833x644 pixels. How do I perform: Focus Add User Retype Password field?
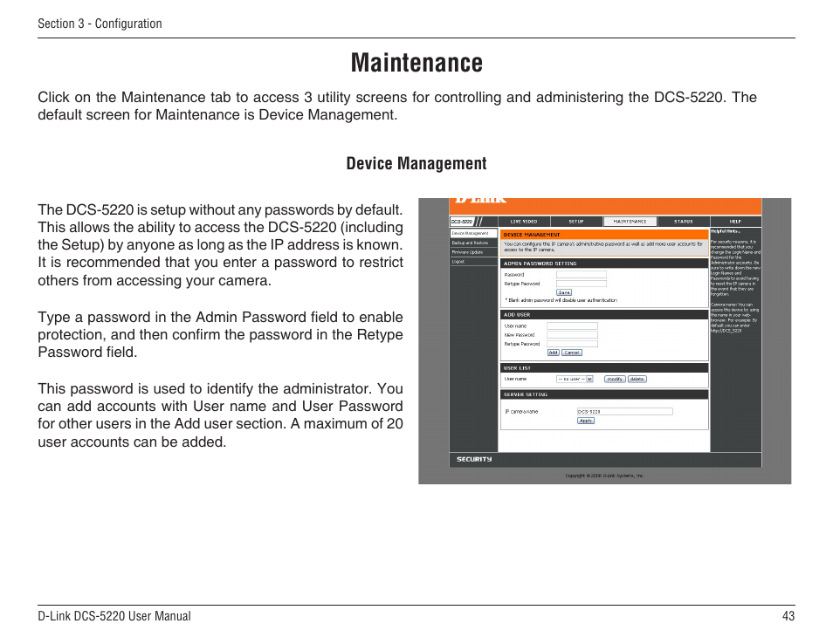[572, 344]
